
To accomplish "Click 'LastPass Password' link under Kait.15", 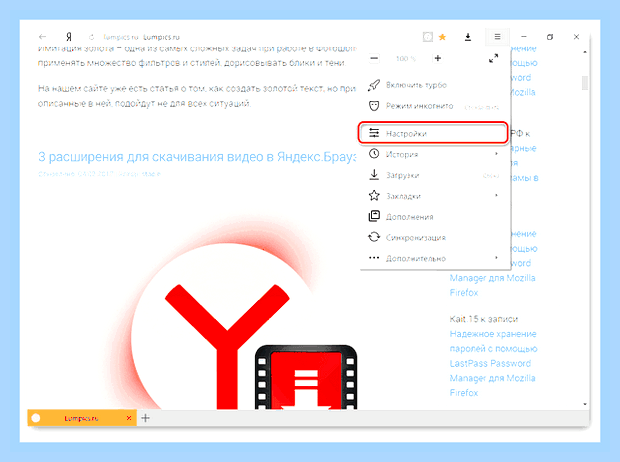I will point(490,364).
